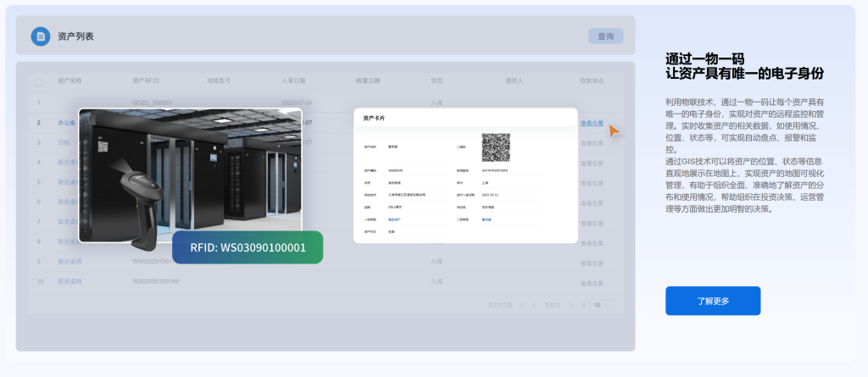Open 职员桌椅 asset link in row 10
Viewport: 868px width, 377px height.
tap(69, 281)
